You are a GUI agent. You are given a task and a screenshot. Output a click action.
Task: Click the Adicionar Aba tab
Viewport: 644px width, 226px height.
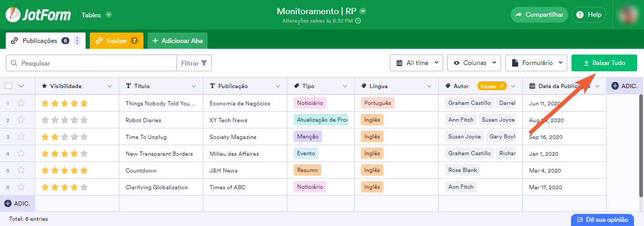point(178,41)
